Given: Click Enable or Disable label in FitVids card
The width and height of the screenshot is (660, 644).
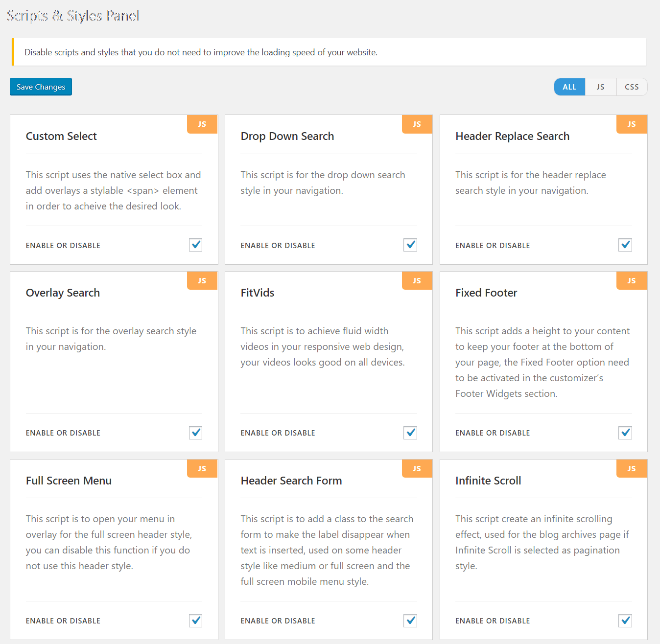Looking at the screenshot, I should [278, 433].
